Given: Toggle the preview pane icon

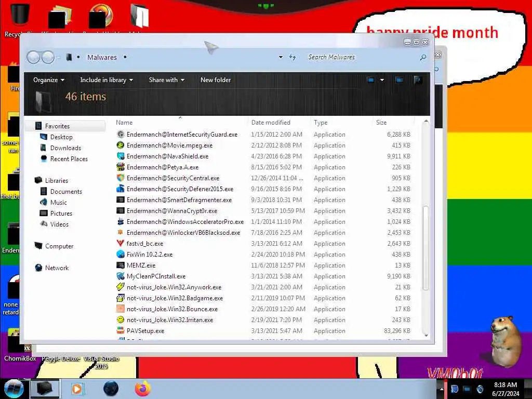Looking at the screenshot, I should pyautogui.click(x=399, y=80).
